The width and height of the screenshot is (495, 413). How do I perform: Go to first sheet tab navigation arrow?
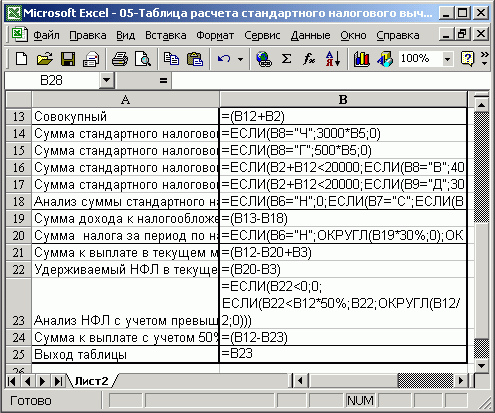(x=12, y=381)
